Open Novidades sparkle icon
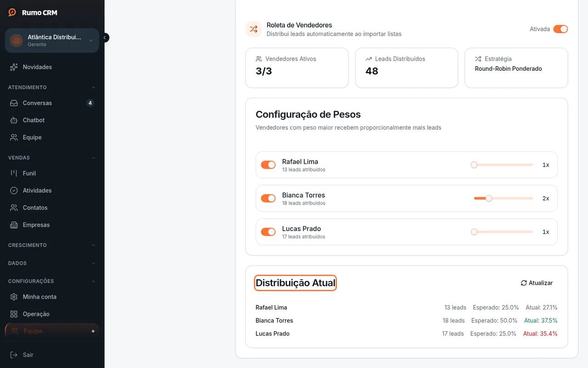 tap(14, 67)
